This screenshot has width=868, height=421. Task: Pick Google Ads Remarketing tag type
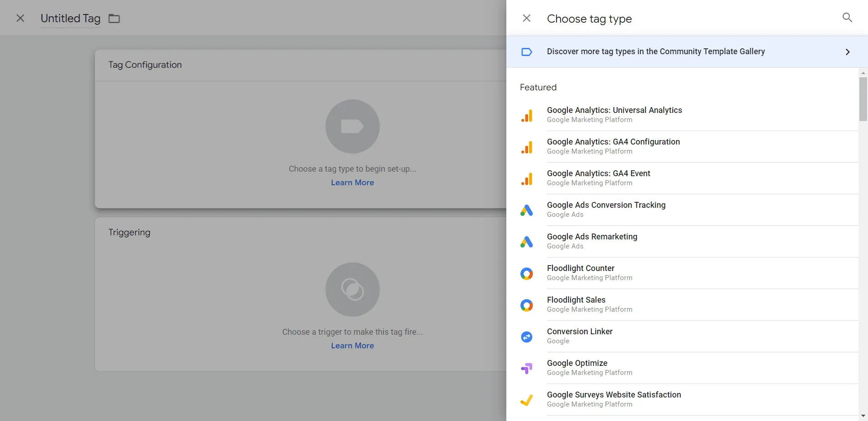coord(683,242)
